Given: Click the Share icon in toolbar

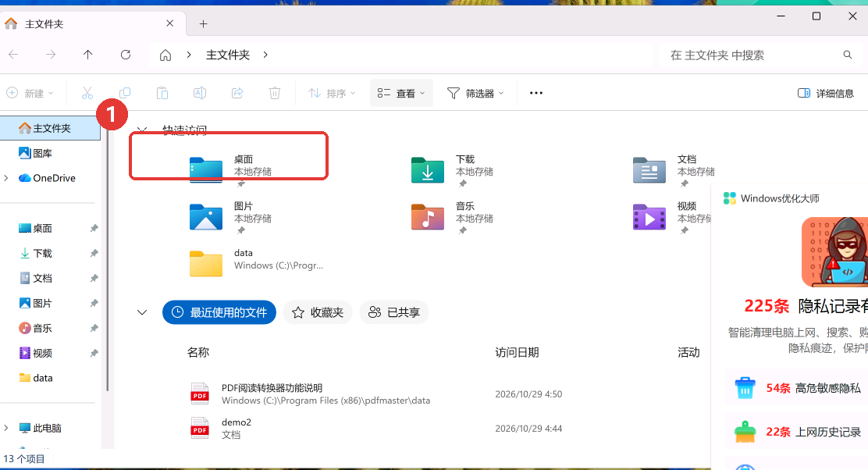Looking at the screenshot, I should coord(237,93).
